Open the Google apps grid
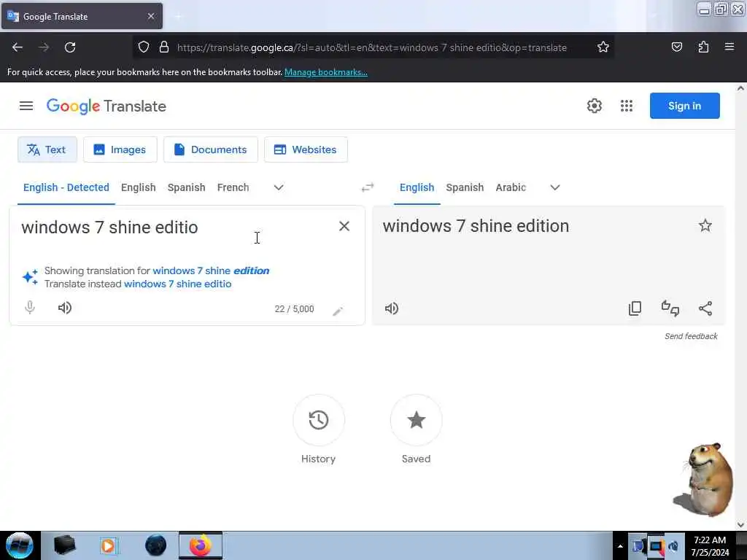 [x=627, y=106]
